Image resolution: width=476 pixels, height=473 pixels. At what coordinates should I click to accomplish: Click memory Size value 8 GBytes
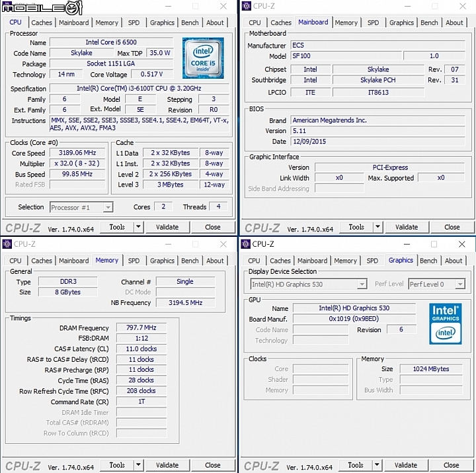[x=68, y=292]
